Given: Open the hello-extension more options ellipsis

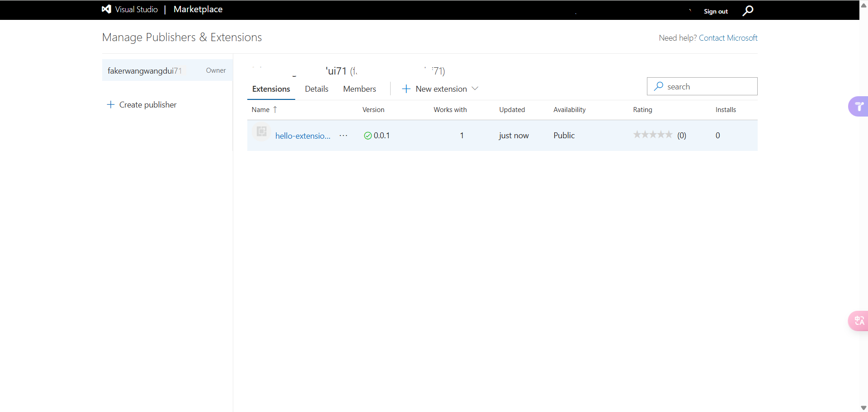Looking at the screenshot, I should coord(344,136).
